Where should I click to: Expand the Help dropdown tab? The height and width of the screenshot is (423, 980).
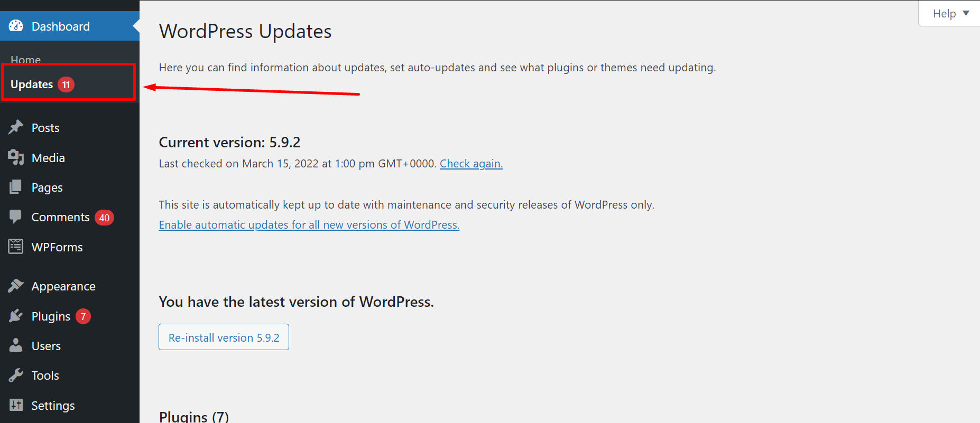(x=950, y=13)
